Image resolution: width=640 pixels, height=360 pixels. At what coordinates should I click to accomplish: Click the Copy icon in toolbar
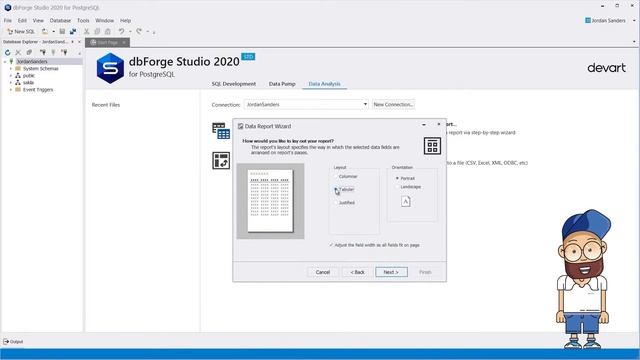(x=97, y=31)
